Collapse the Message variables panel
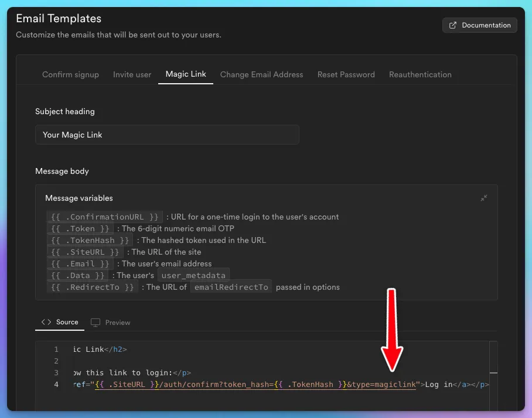The height and width of the screenshot is (418, 532). pos(484,198)
